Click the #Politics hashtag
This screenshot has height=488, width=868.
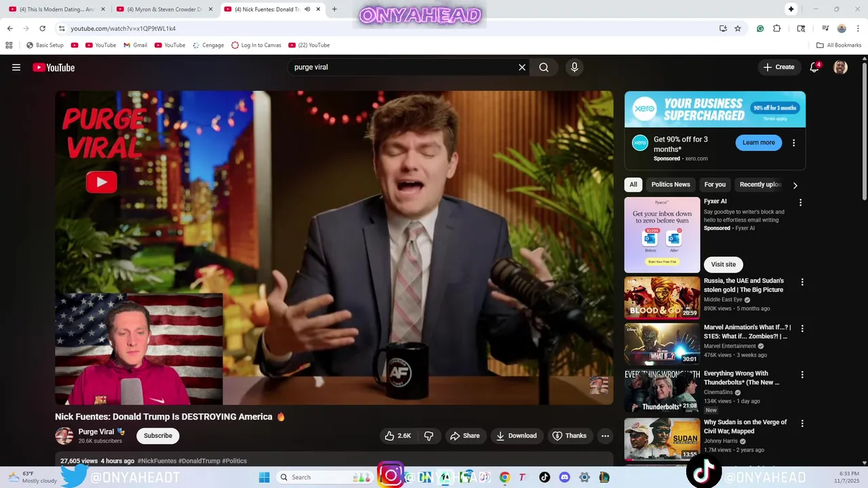[235, 461]
